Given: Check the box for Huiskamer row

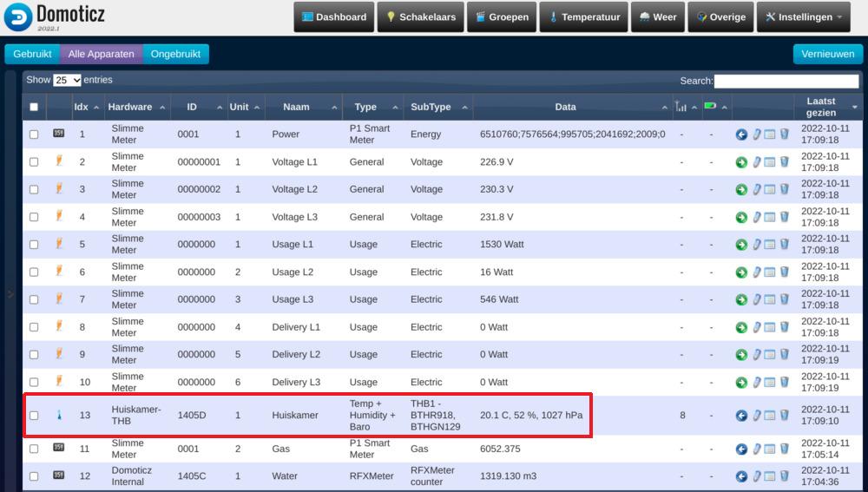Looking at the screenshot, I should (x=34, y=416).
